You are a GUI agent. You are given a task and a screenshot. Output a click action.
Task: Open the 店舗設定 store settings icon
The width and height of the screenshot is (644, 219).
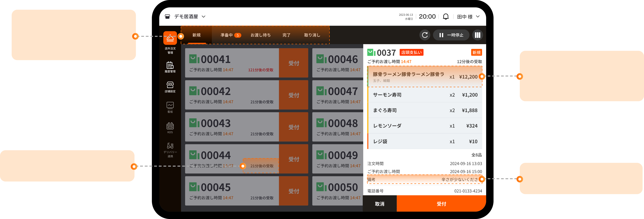click(170, 85)
